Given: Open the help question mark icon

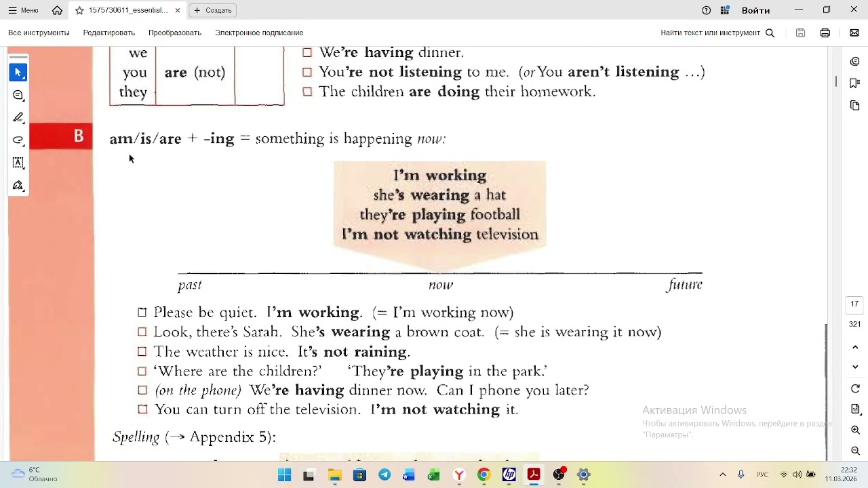Looking at the screenshot, I should pos(707,10).
